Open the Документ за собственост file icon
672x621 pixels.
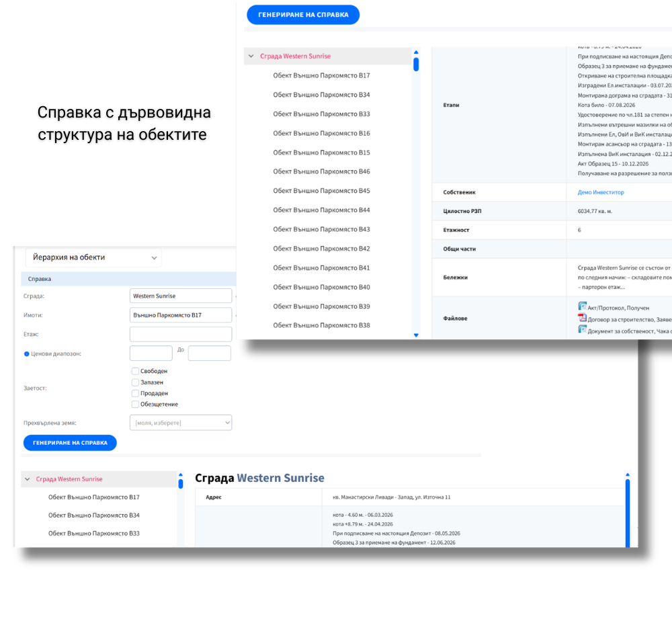(582, 330)
